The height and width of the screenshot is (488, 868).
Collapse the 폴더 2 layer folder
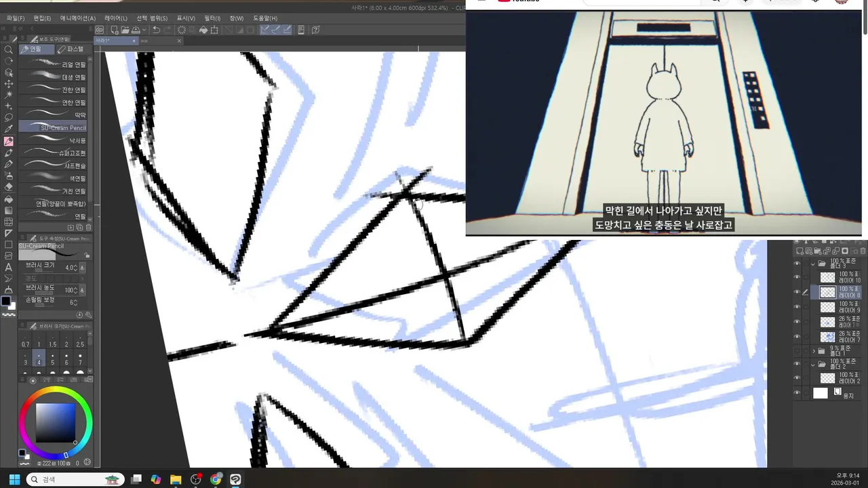coord(813,365)
